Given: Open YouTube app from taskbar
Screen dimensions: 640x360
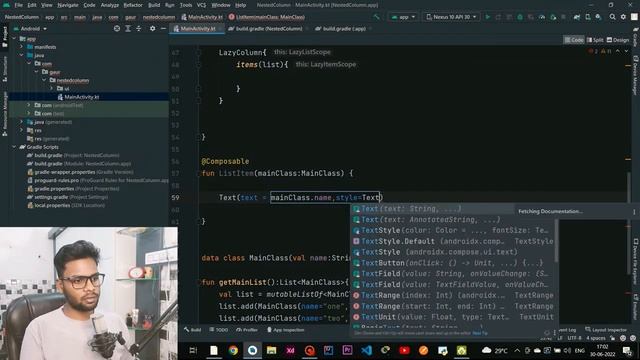Looking at the screenshot, I should [404, 350].
